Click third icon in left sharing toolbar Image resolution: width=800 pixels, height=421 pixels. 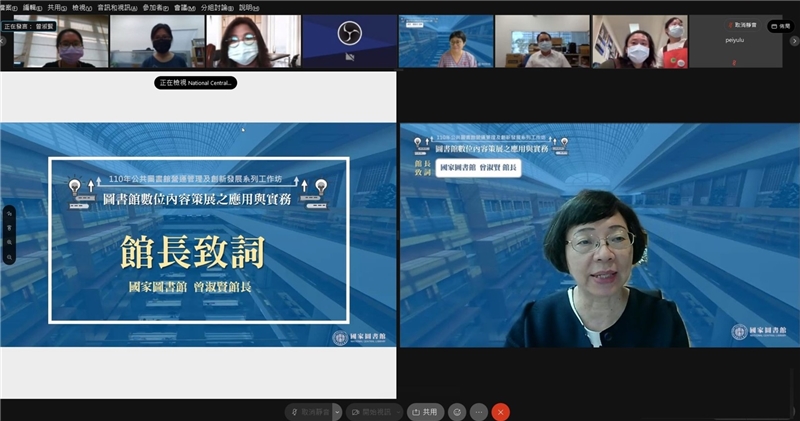click(9, 242)
